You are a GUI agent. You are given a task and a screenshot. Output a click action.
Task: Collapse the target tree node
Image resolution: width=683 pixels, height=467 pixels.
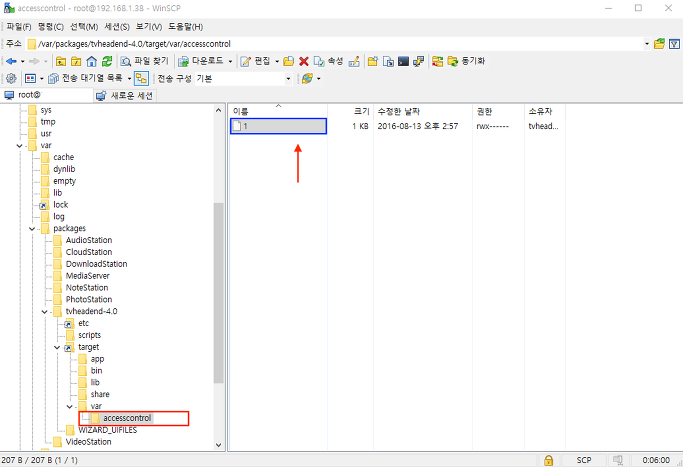coord(57,347)
